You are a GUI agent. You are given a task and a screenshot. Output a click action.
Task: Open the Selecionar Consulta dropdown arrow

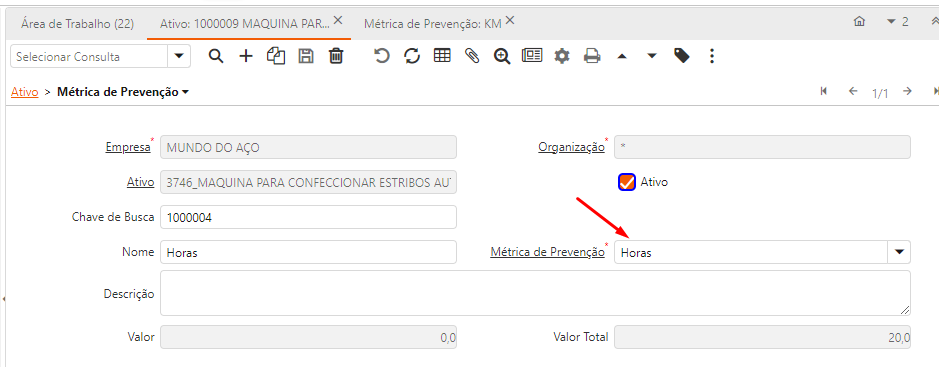(x=178, y=56)
